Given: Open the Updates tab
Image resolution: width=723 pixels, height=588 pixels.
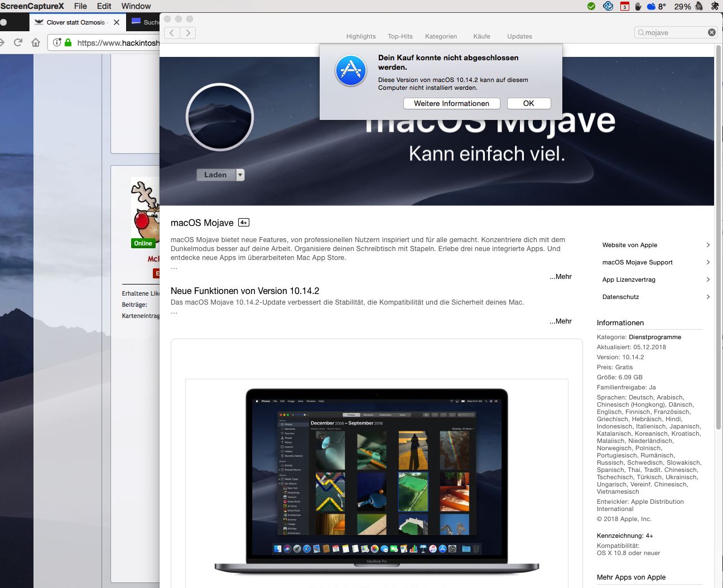Looking at the screenshot, I should tap(519, 36).
